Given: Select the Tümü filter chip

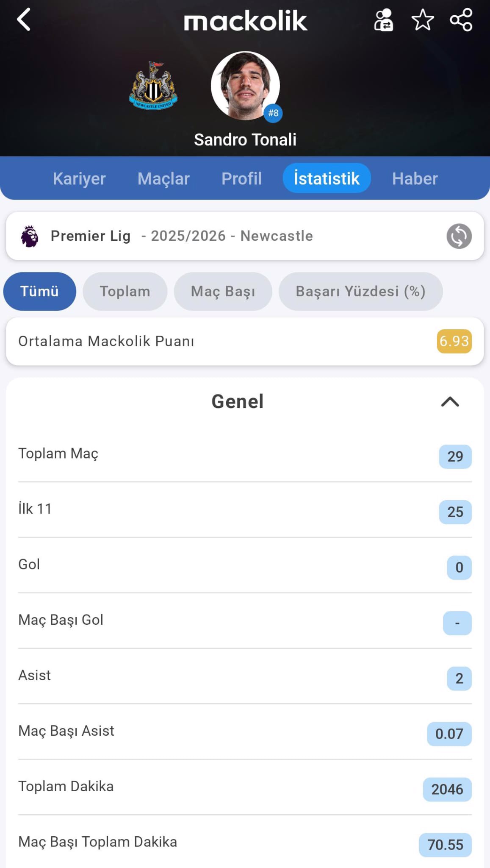Looking at the screenshot, I should click(x=39, y=291).
